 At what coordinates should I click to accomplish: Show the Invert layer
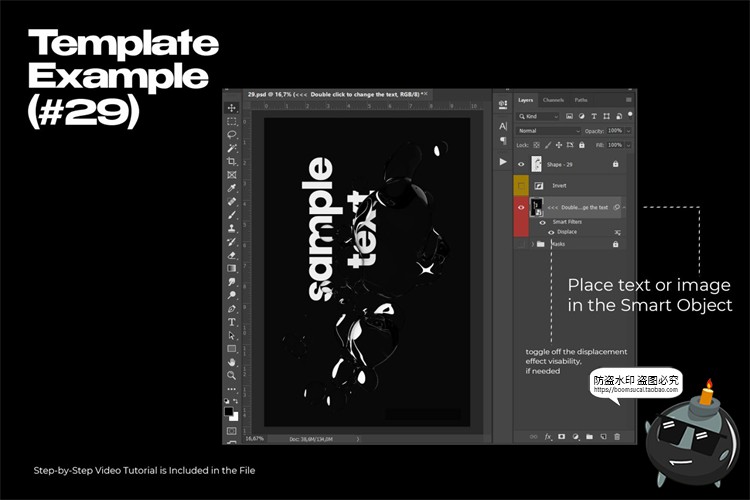[x=520, y=186]
